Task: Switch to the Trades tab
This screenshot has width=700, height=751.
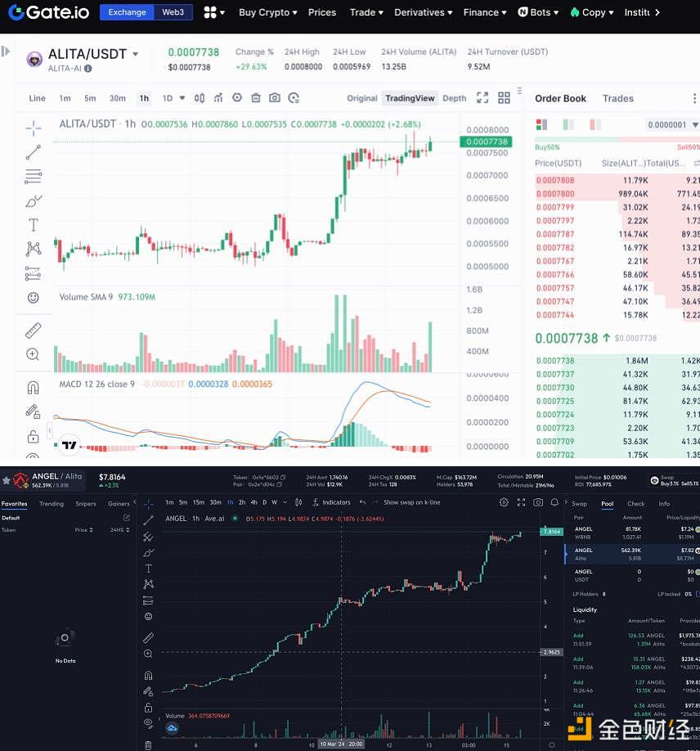Action: 618,98
